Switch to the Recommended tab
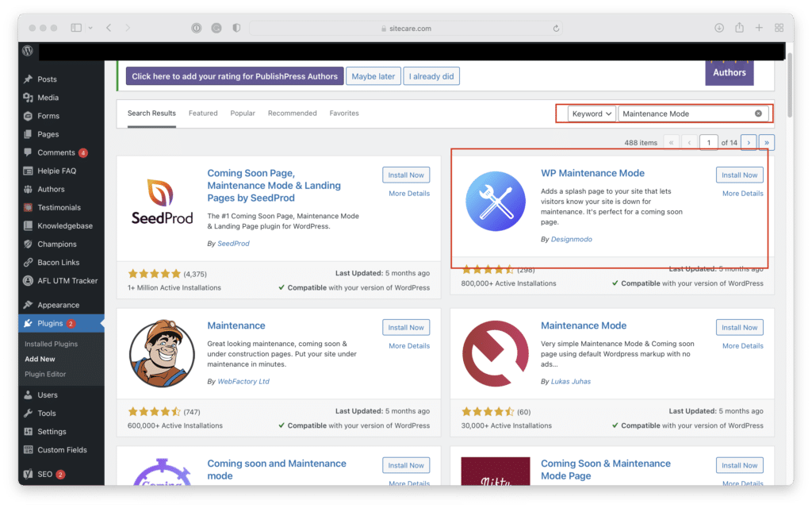 [x=292, y=113]
